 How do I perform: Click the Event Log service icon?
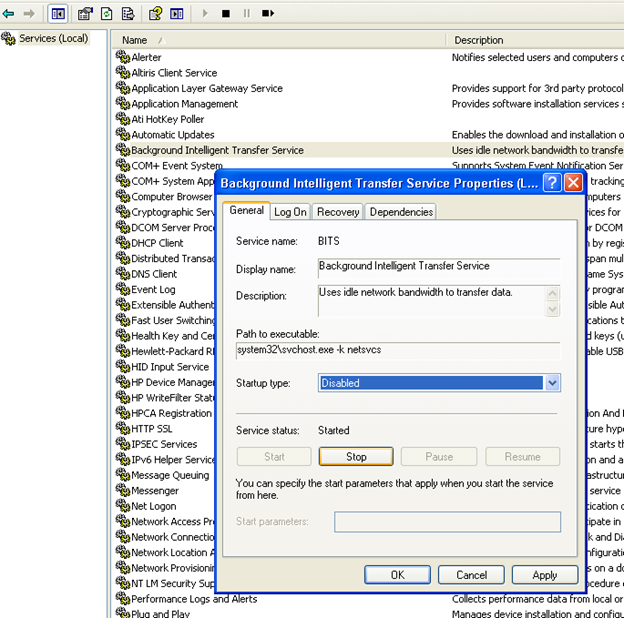tap(123, 289)
